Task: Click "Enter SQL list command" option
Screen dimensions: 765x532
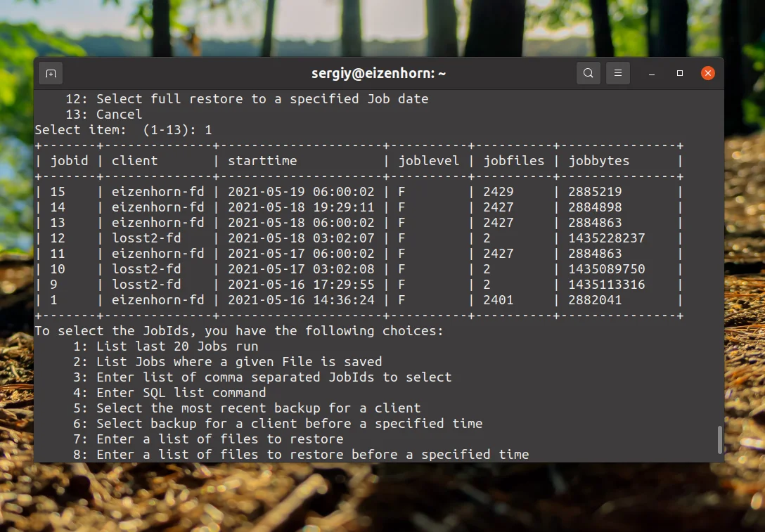Action: click(181, 393)
